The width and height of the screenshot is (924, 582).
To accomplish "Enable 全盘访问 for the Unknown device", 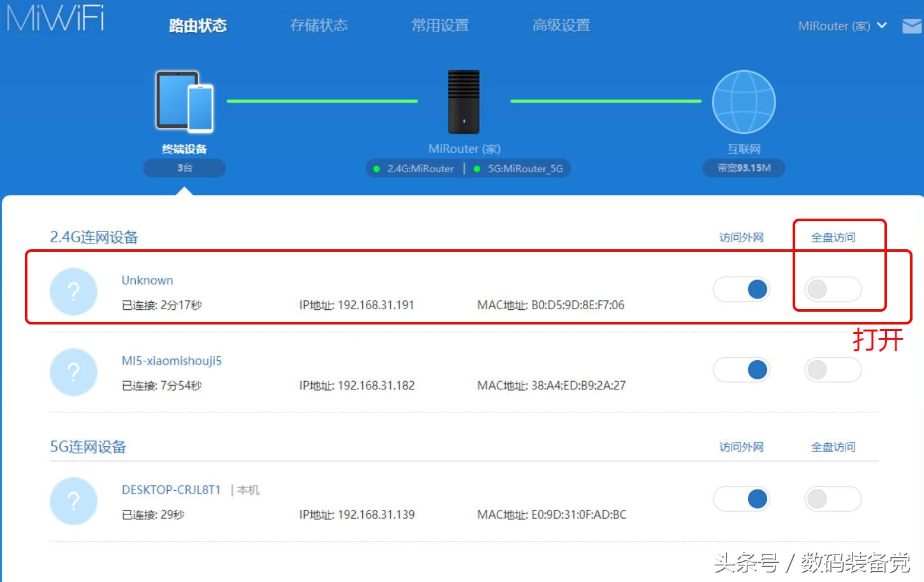I will click(x=833, y=289).
